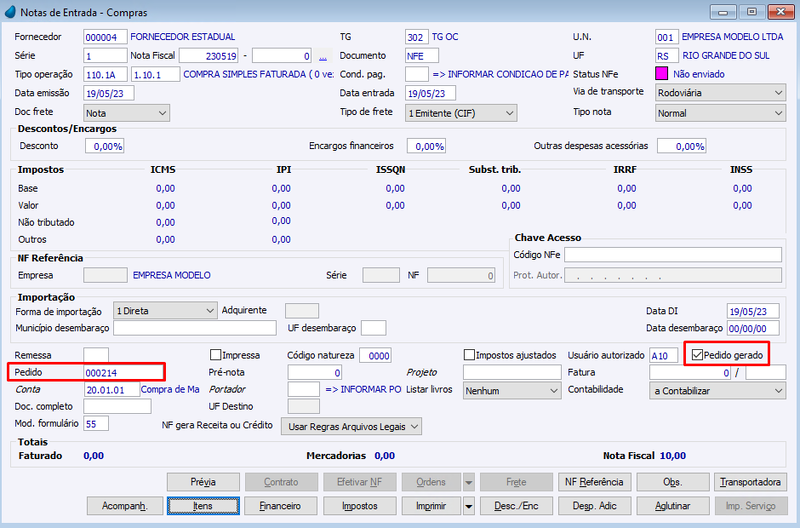
Task: Click the Desp. Adic button
Action: click(594, 506)
